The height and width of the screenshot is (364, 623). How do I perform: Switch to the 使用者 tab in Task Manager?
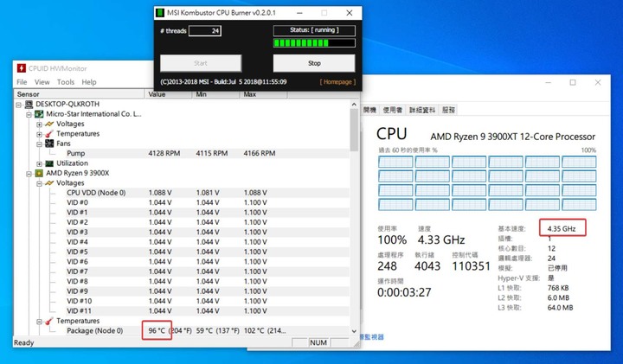point(393,110)
